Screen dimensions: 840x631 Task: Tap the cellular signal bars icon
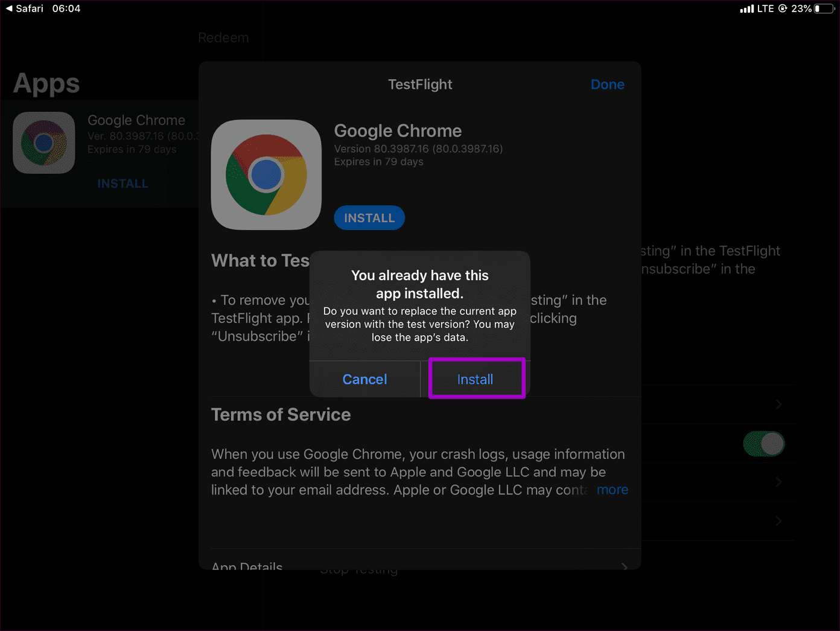click(747, 8)
